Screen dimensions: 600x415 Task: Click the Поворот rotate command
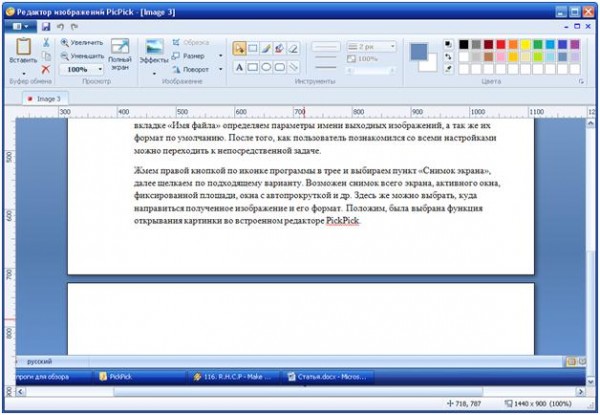tap(191, 69)
